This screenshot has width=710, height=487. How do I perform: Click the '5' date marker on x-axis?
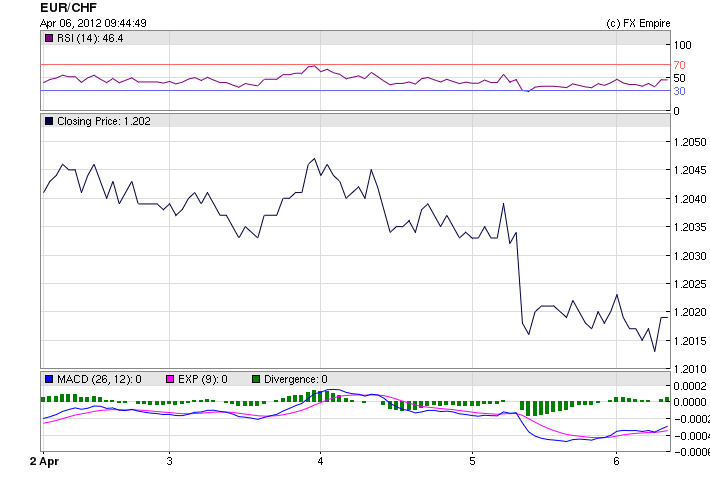(472, 462)
